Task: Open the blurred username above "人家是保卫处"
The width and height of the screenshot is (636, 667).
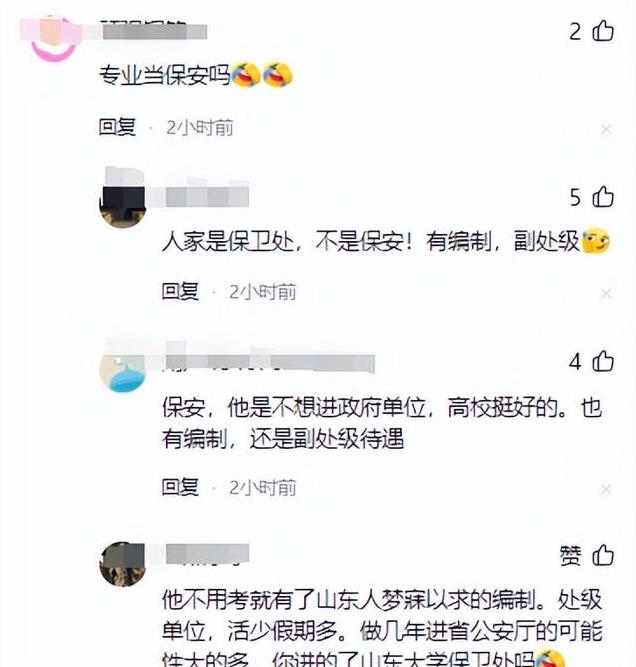Action: point(207,197)
